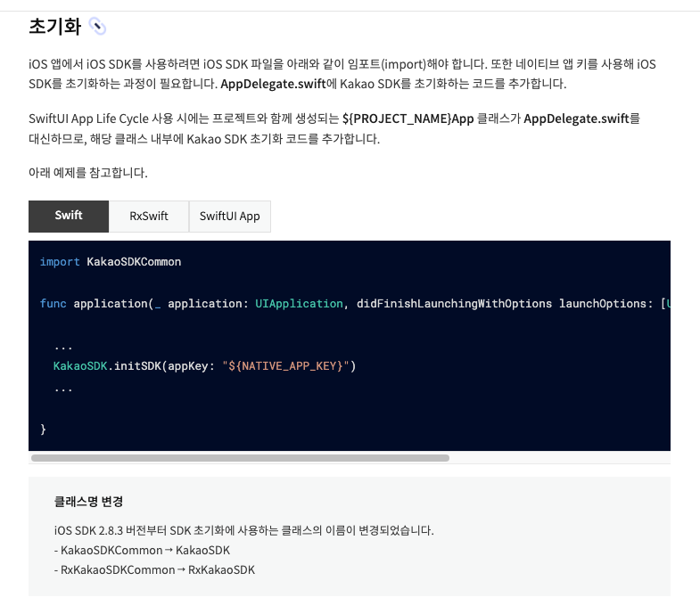
Task: Select the Swift code tab
Action: tap(69, 216)
